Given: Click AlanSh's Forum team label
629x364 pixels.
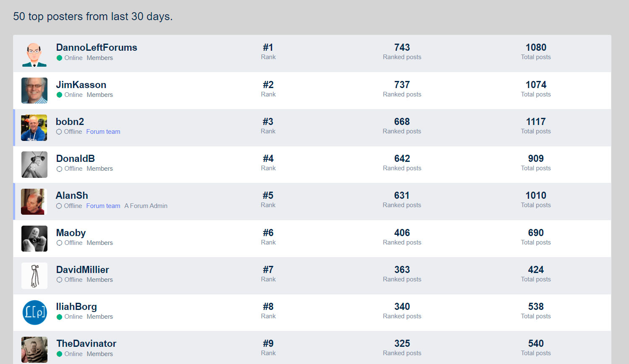Looking at the screenshot, I should click(103, 206).
